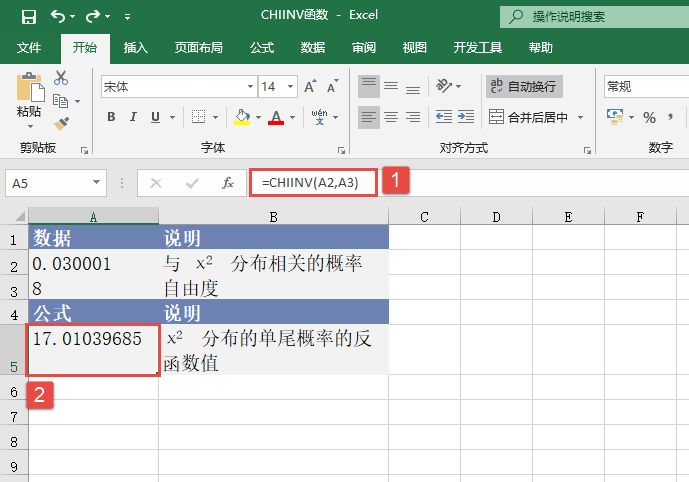Screen dimensions: 689x482
Task: Click the 粘贴 paste icon
Action: tap(30, 87)
